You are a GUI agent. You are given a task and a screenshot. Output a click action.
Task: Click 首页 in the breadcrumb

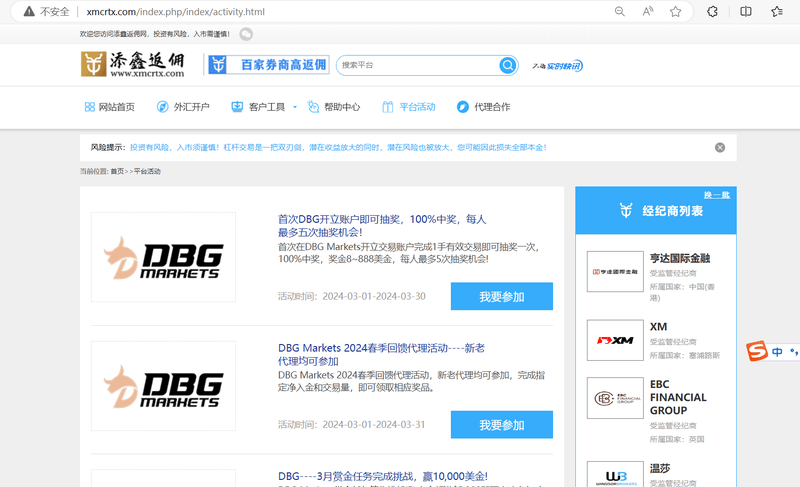(117, 171)
